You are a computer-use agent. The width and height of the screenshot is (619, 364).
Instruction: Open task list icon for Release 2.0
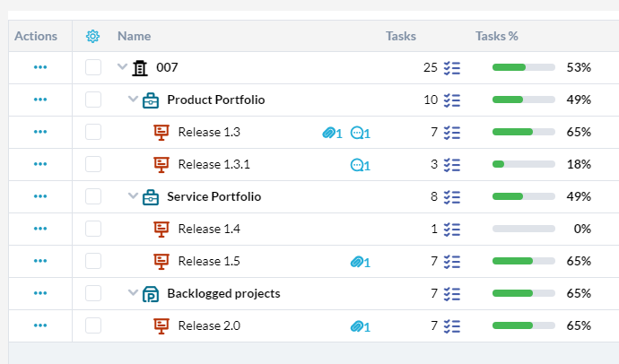pos(452,326)
